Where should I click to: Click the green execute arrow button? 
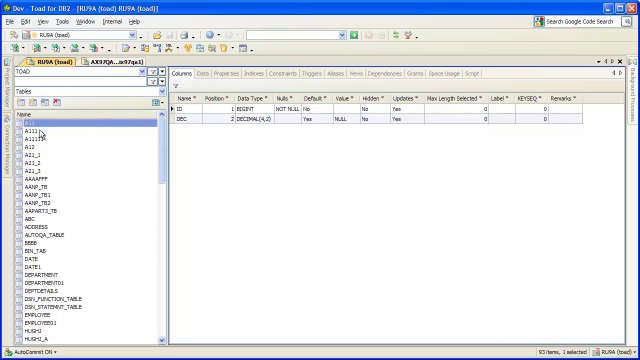[354, 35]
